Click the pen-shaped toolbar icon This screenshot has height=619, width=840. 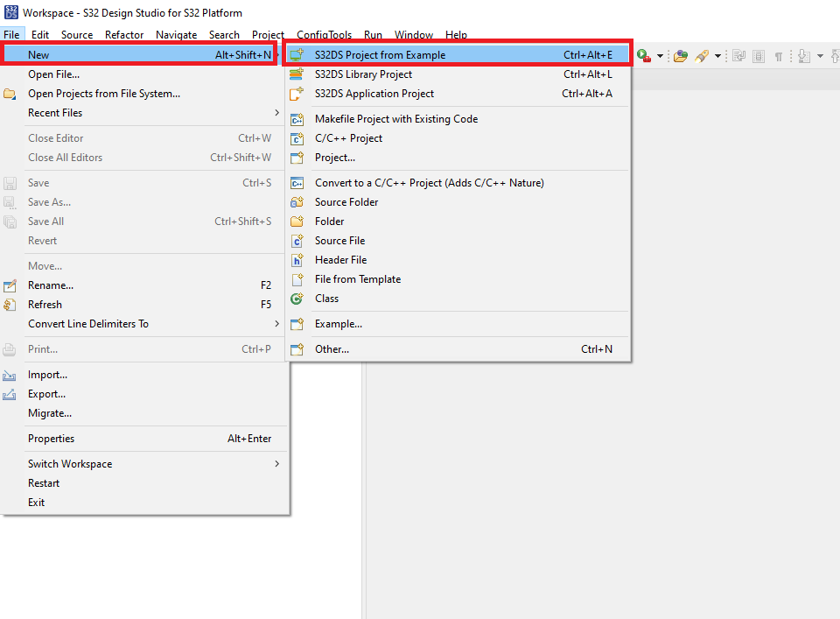[x=702, y=56]
